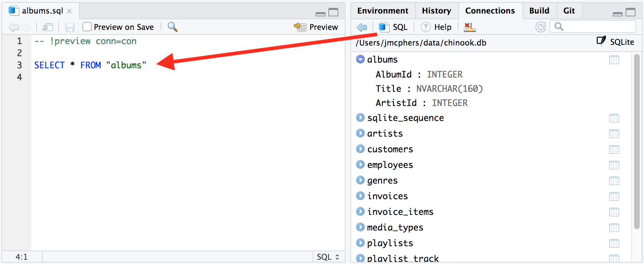Click the save file disk icon
This screenshot has width=644, height=264.
point(70,27)
